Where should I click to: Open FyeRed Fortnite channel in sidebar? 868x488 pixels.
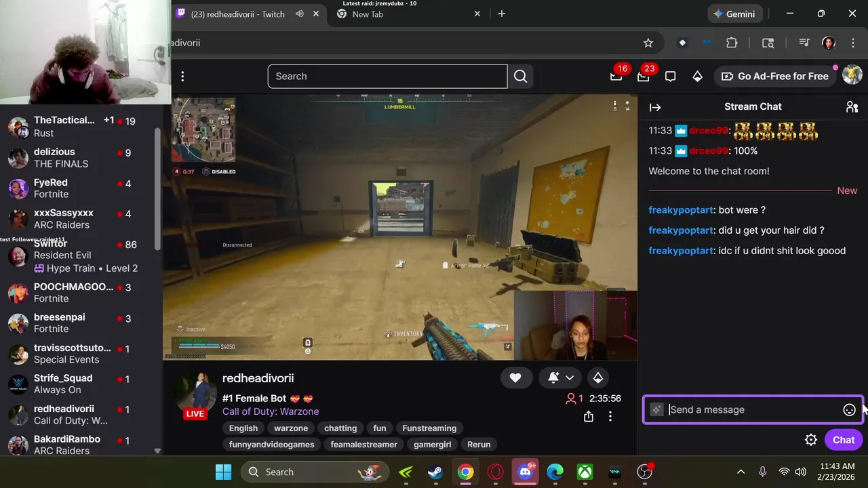[x=80, y=188]
